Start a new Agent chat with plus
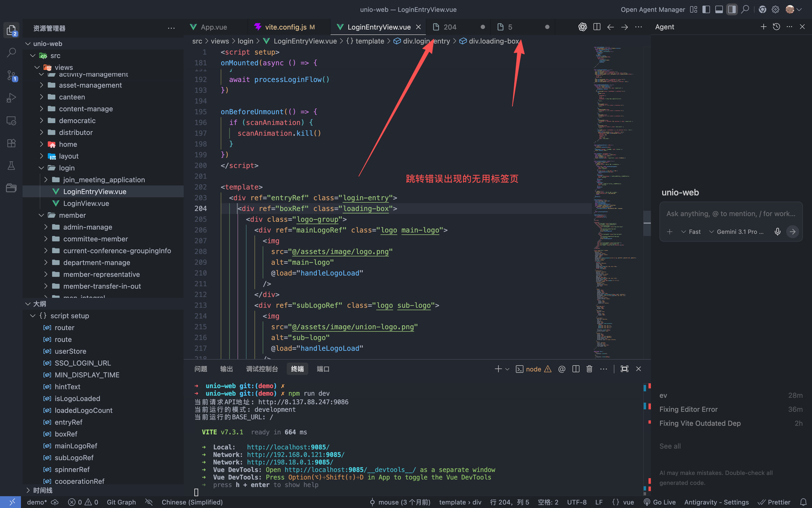 point(763,27)
